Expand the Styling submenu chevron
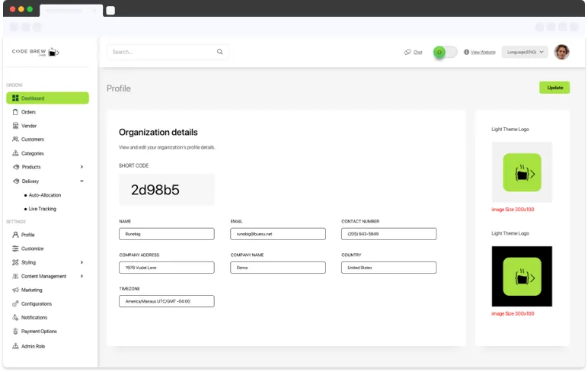 [81, 262]
